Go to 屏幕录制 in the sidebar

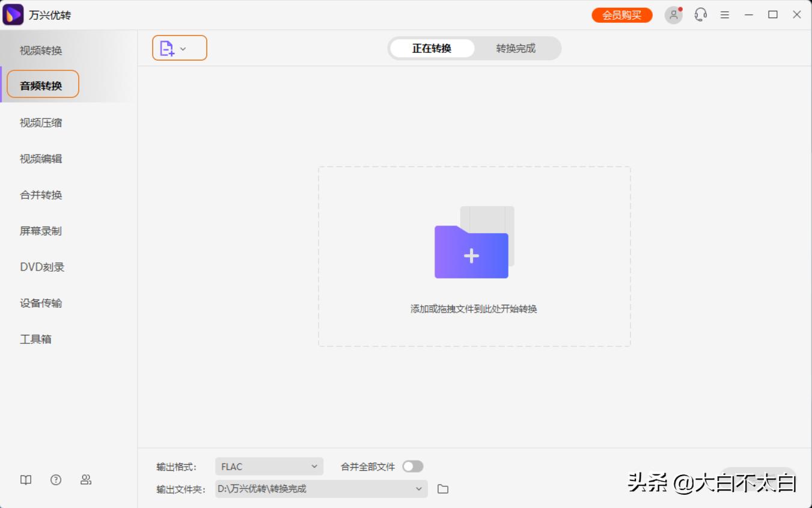41,231
